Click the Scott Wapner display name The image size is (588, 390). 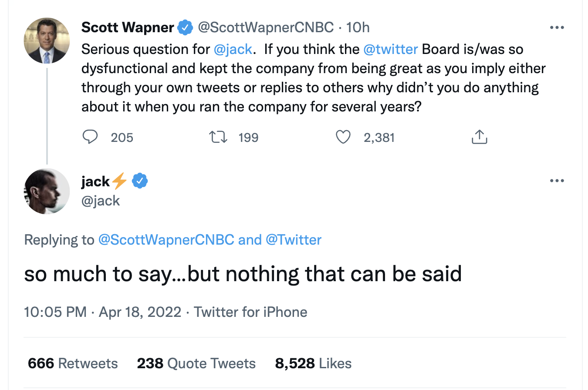pos(128,28)
